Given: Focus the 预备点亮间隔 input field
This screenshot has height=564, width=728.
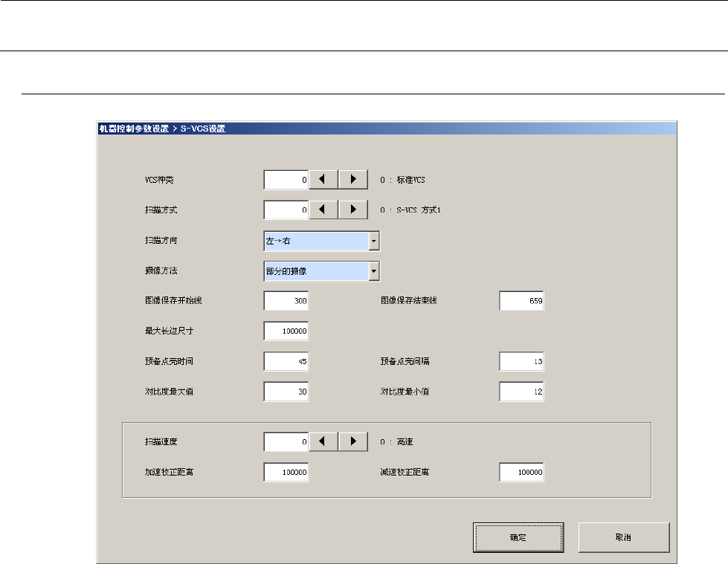Looking at the screenshot, I should [521, 362].
